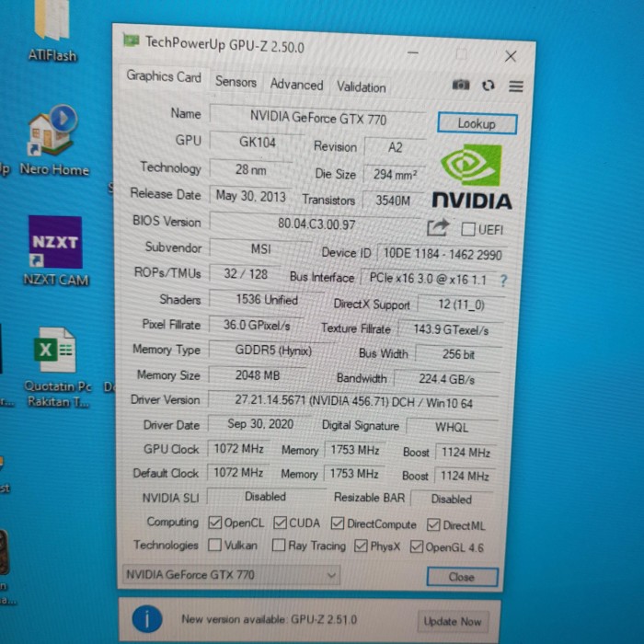Toggle the Ray Tracing checkbox
The image size is (644, 644).
279,546
